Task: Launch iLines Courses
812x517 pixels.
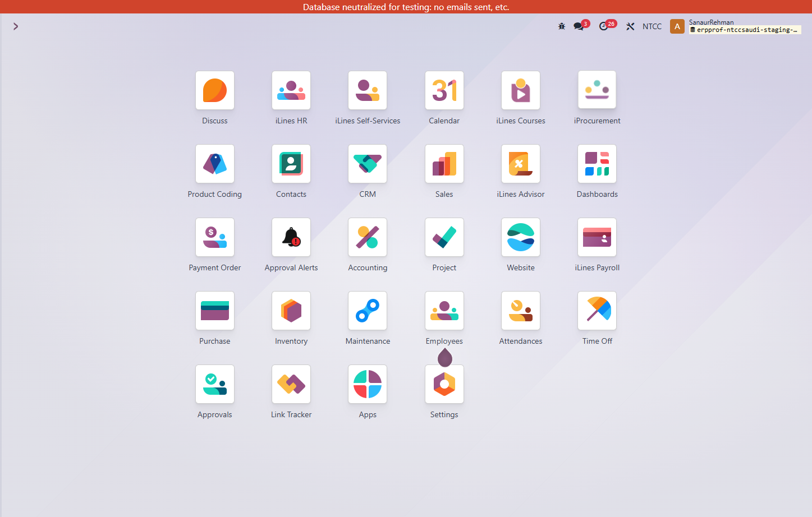Action: [x=521, y=90]
